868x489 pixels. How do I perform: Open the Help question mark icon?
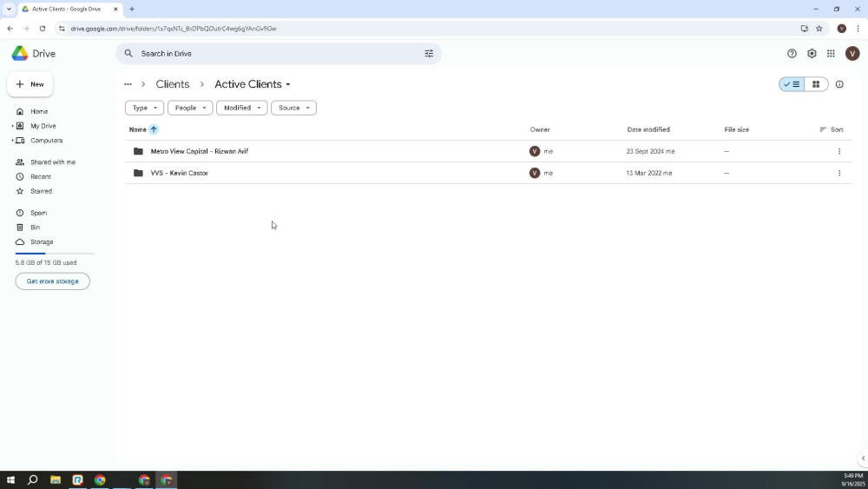792,54
